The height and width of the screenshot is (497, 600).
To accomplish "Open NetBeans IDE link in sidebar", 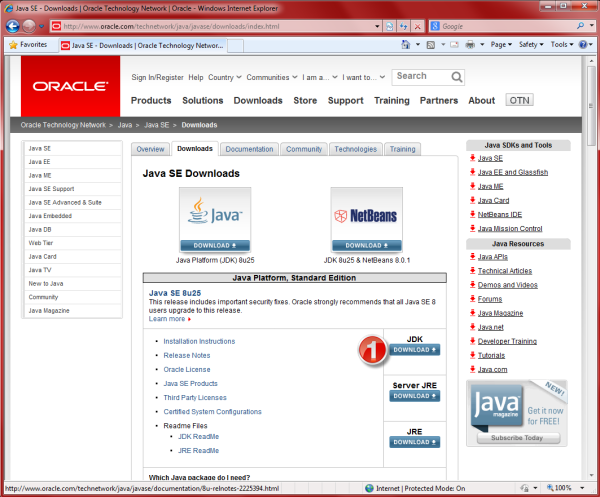I will coord(500,215).
